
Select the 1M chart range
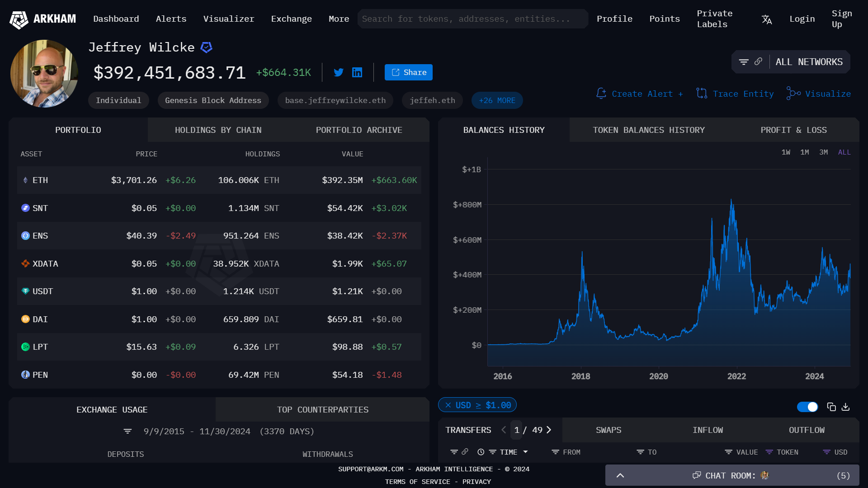[805, 152]
